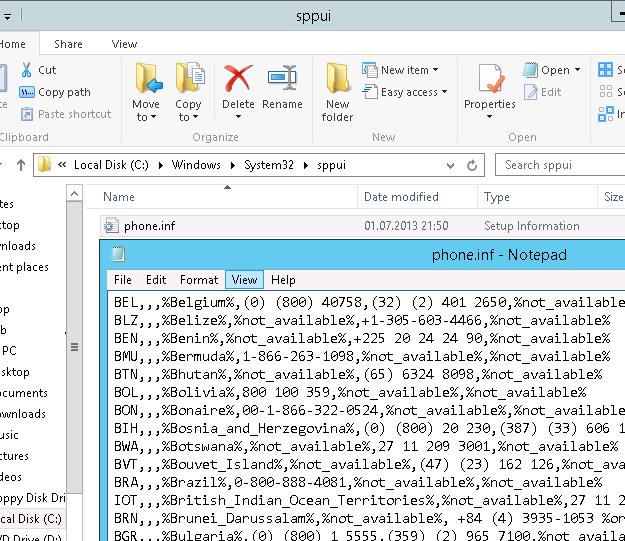Select the phone.inf file in list
625x541 pixels.
[149, 226]
